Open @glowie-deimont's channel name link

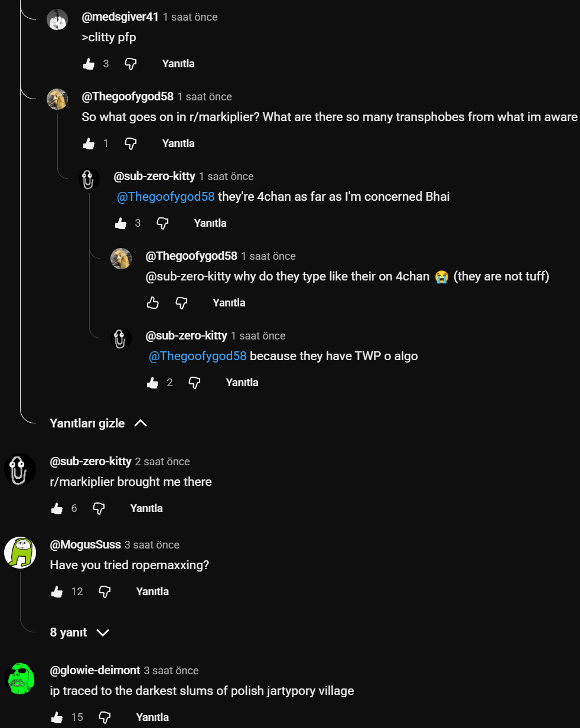click(x=95, y=670)
